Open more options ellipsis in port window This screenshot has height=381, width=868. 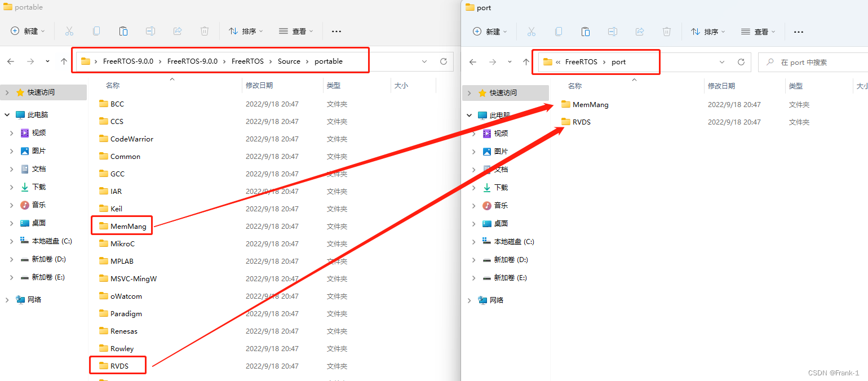pyautogui.click(x=799, y=32)
